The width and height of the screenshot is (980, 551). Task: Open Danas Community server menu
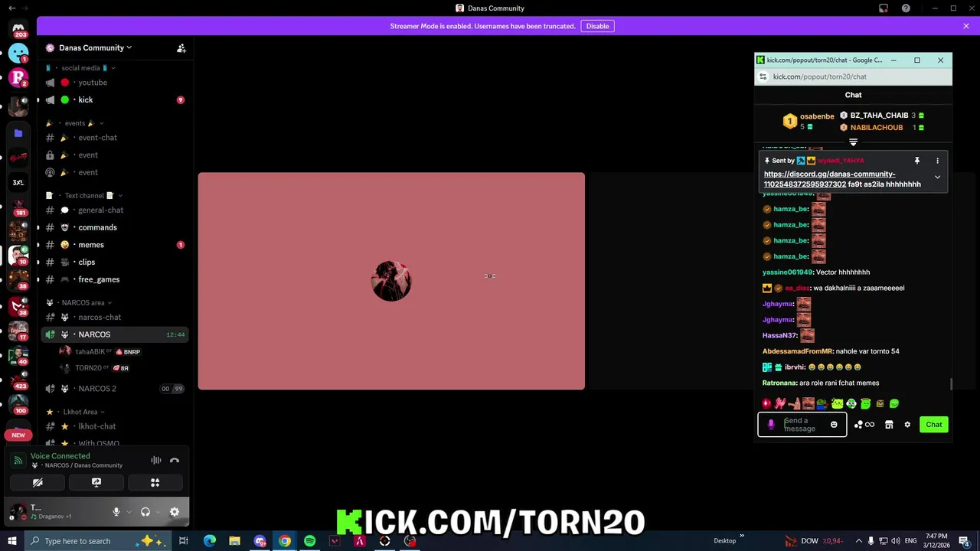click(95, 47)
